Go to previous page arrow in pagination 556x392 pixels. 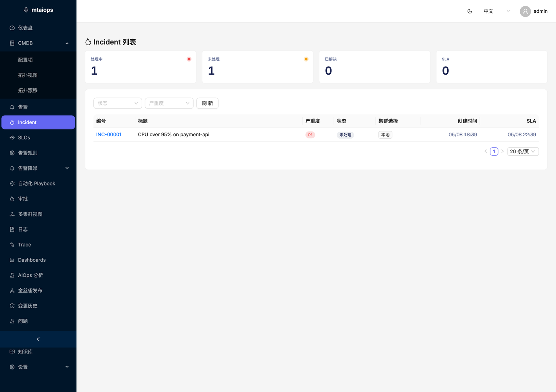pyautogui.click(x=486, y=152)
